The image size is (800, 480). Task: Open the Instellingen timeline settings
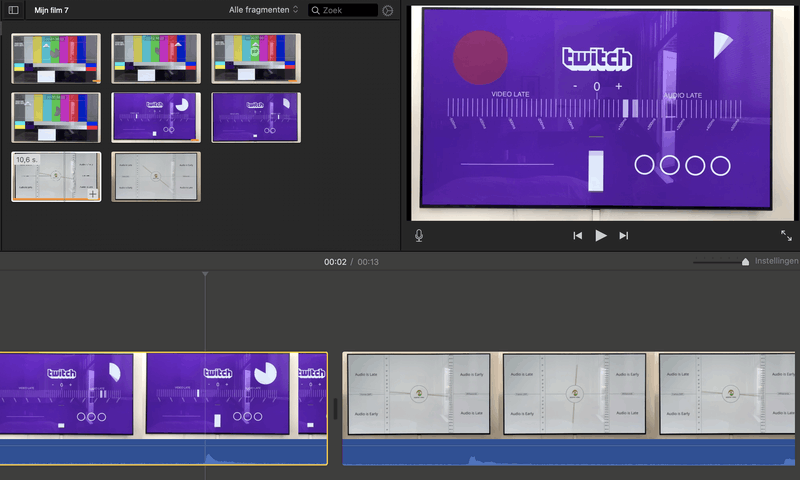776,261
